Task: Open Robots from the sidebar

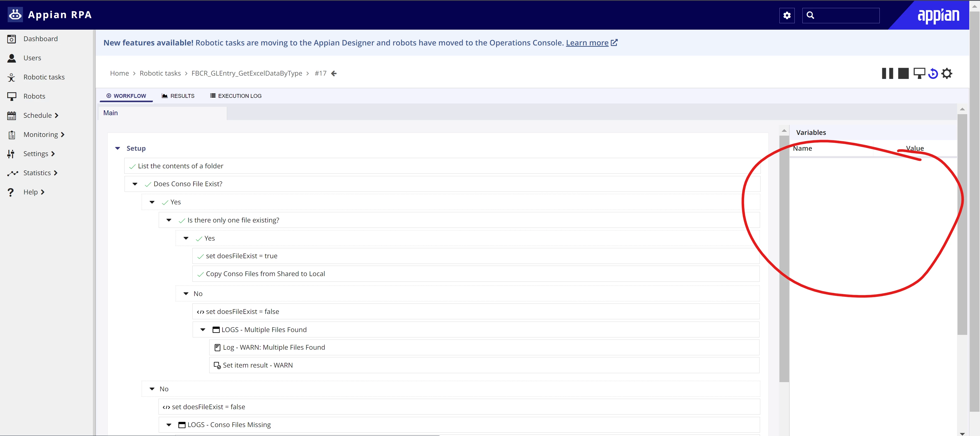Action: [x=34, y=96]
